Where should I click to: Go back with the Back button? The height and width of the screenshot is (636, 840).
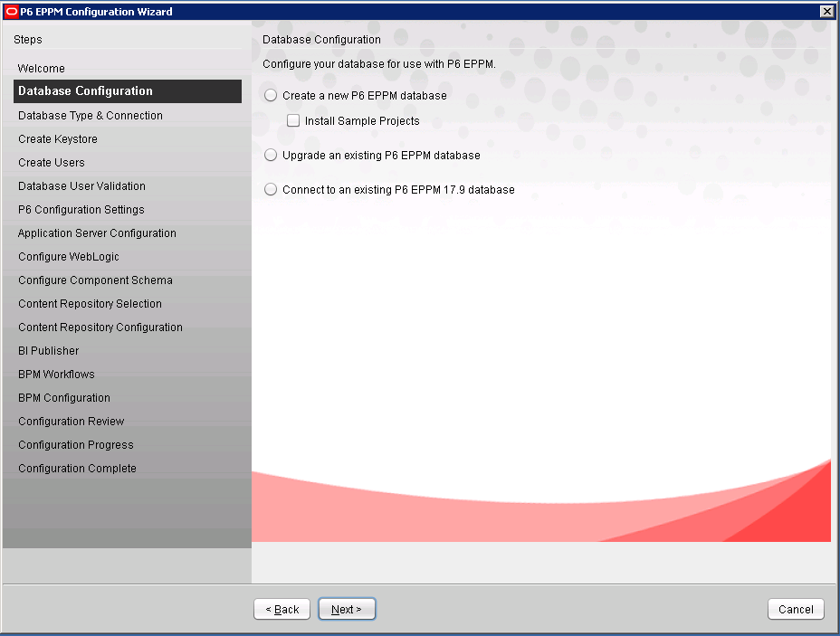[282, 610]
